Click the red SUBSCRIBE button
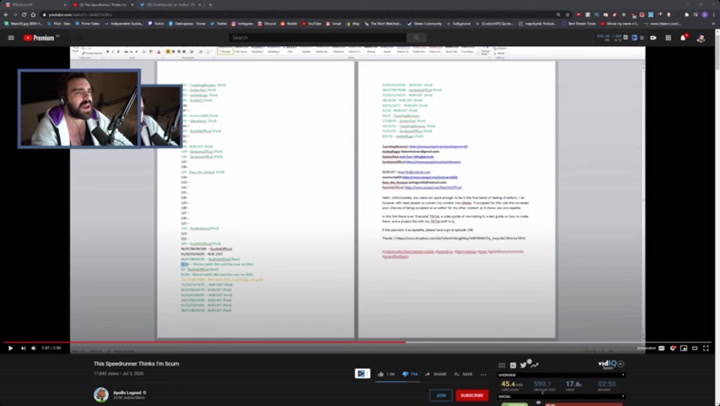The height and width of the screenshot is (406, 720). tap(472, 395)
